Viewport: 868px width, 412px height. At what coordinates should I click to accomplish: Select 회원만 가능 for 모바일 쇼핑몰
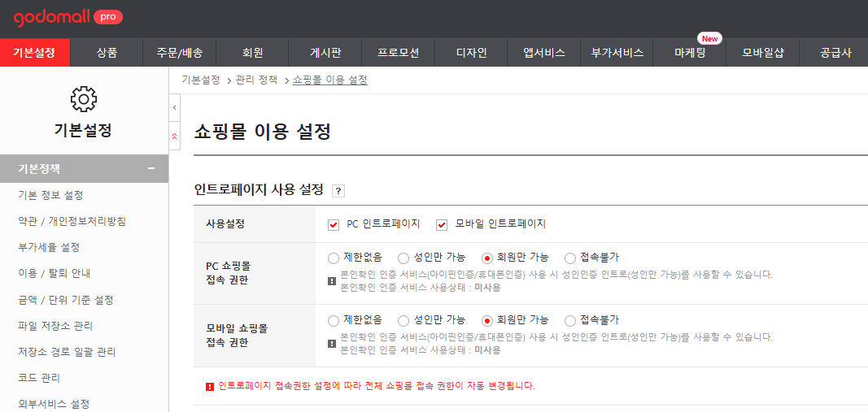point(487,320)
